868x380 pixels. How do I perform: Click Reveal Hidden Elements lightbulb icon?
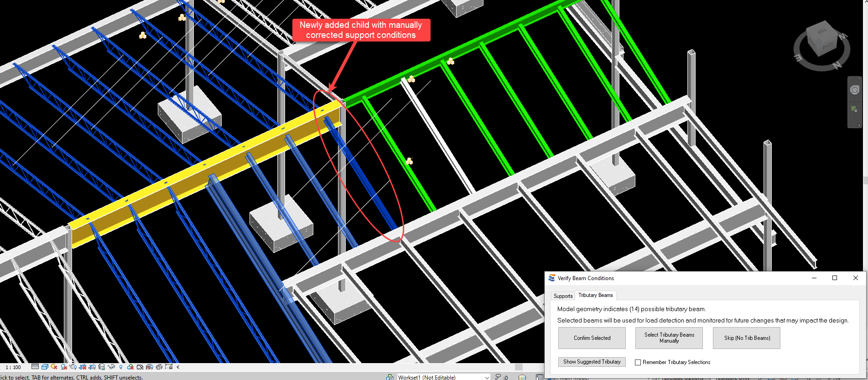pos(121,367)
